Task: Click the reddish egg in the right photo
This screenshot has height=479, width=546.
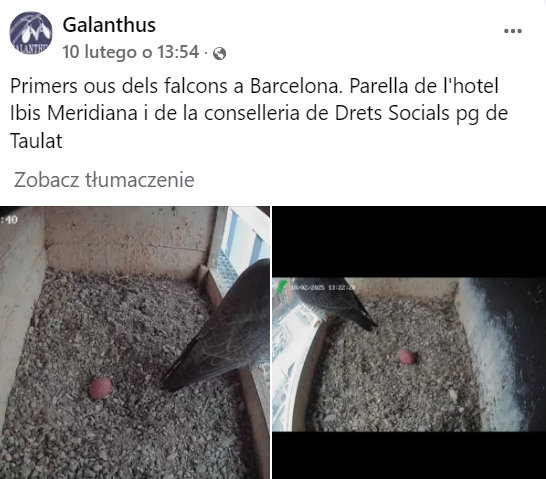Action: [407, 357]
